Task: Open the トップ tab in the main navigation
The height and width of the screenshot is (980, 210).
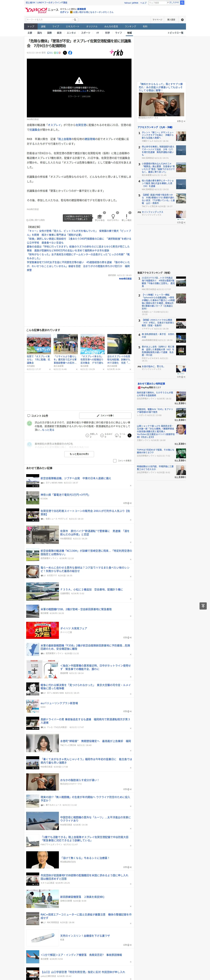Action: coord(31,26)
